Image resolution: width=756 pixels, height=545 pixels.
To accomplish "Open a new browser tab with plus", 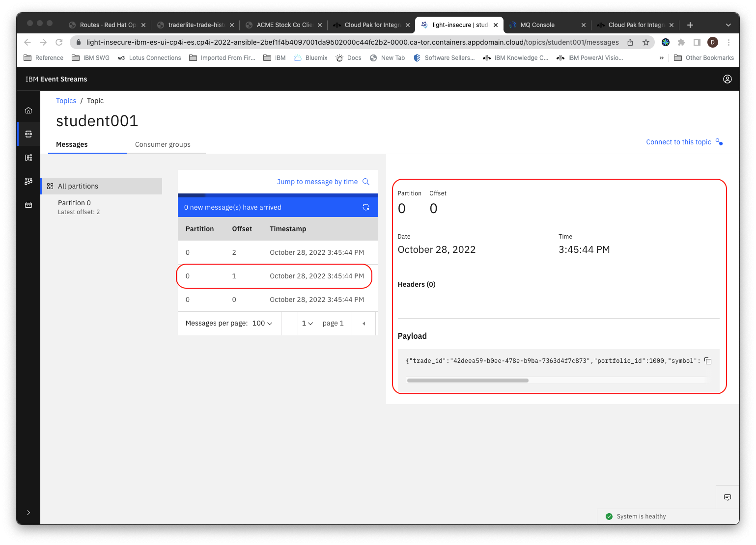I will click(x=690, y=25).
